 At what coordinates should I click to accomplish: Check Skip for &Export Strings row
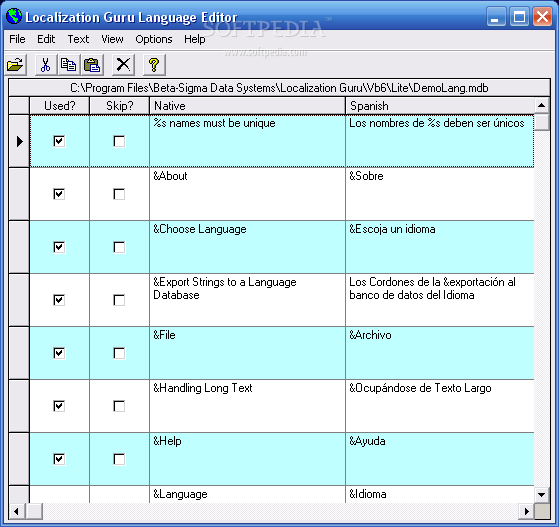coord(119,300)
